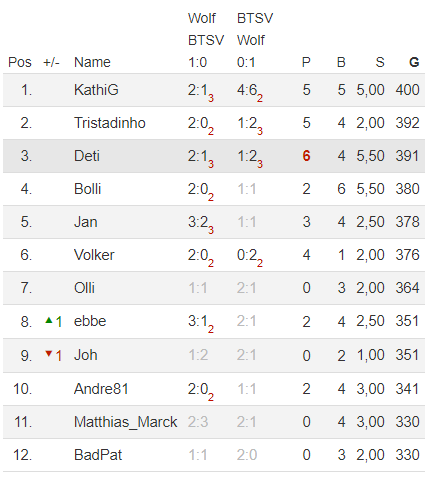The width and height of the screenshot is (428, 480).
Task: Select Volker's total score 376
Action: tap(407, 255)
